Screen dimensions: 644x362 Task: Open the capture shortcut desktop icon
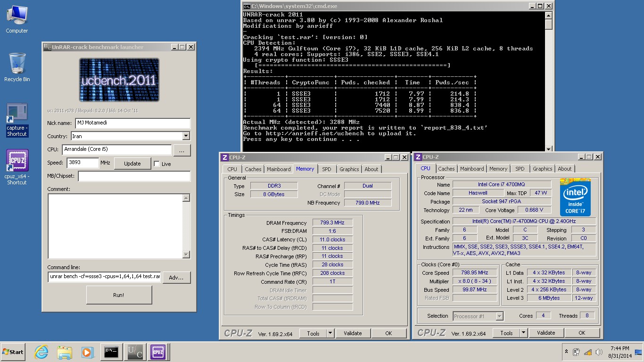pyautogui.click(x=17, y=120)
